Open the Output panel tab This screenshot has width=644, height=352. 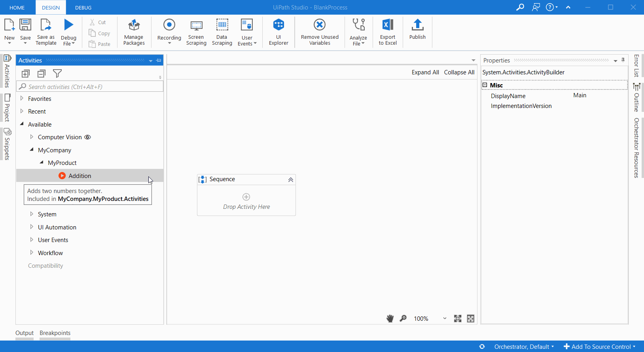pos(25,333)
